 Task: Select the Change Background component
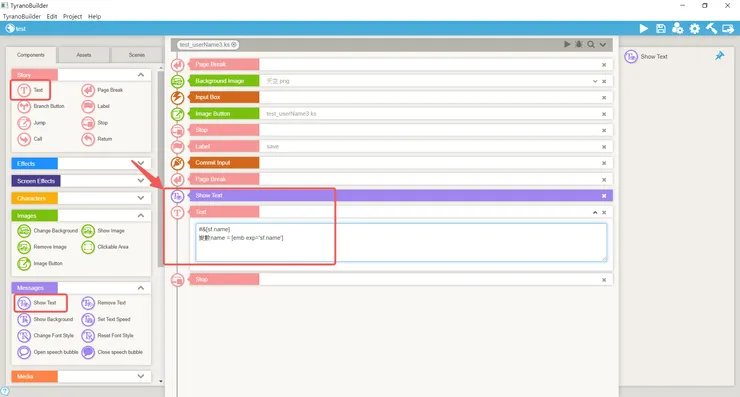(48, 231)
